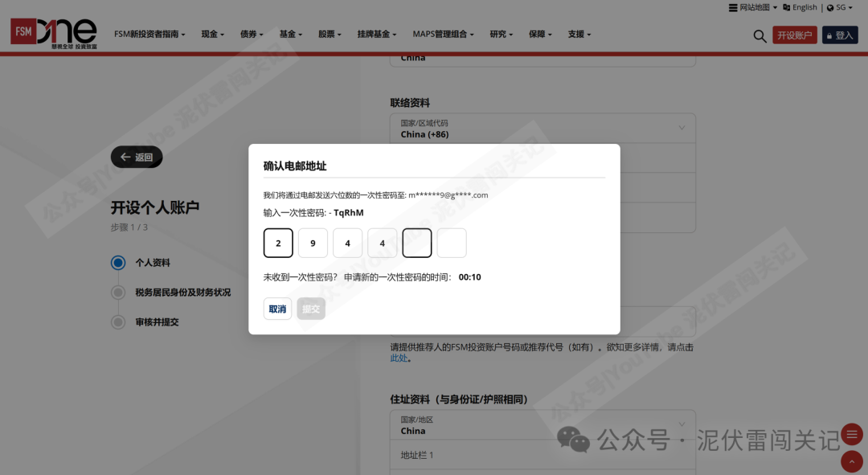Expand the China (+86) country code dropdown

click(543, 129)
